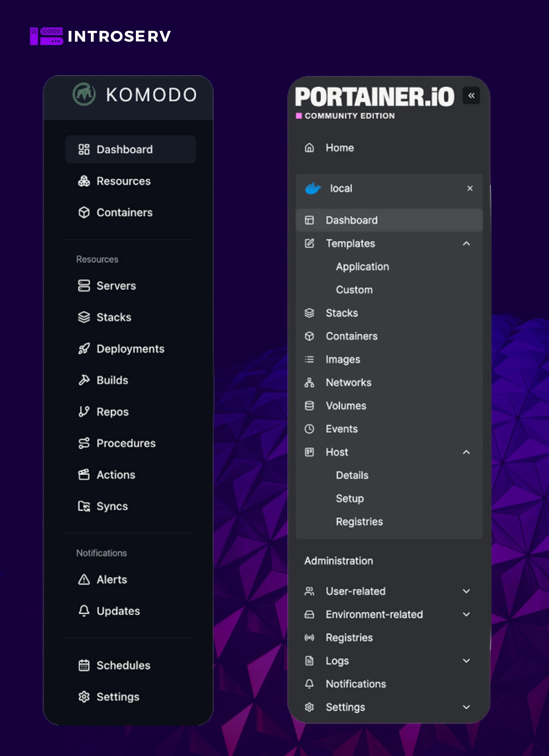
Task: Select the Containers icon in Komodo sidebar
Action: (84, 212)
